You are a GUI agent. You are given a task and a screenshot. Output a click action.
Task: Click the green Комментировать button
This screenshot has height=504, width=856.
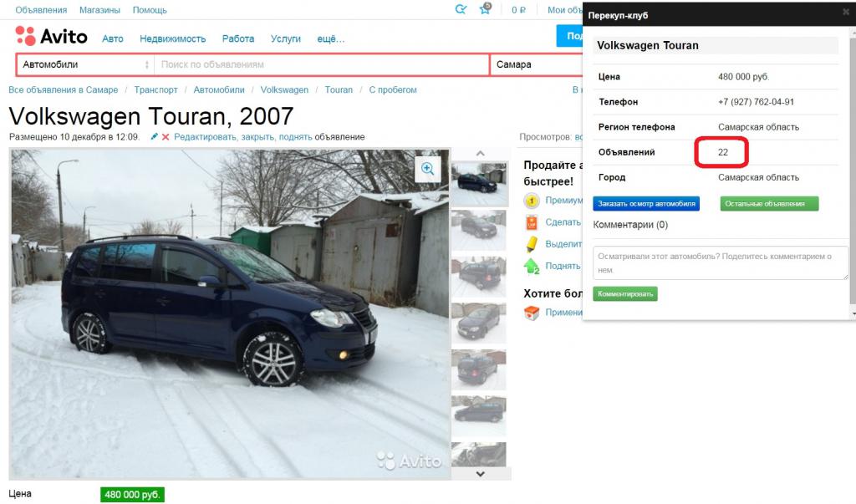click(625, 293)
